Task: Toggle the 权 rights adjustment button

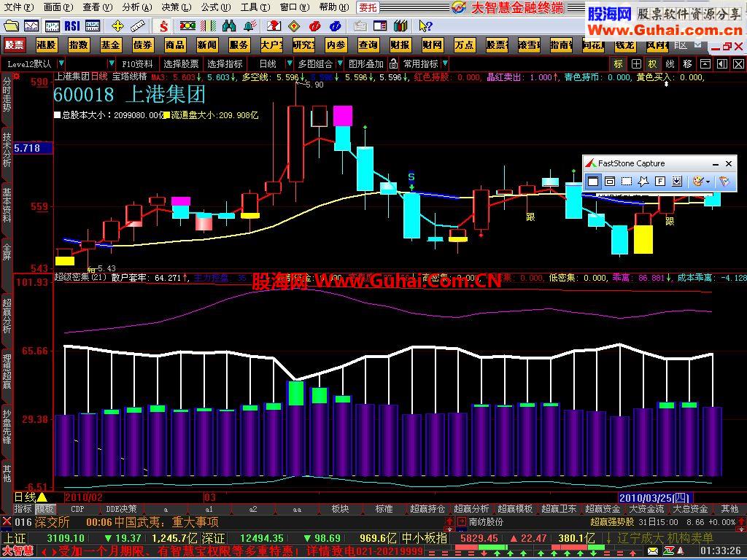Action: [653, 64]
